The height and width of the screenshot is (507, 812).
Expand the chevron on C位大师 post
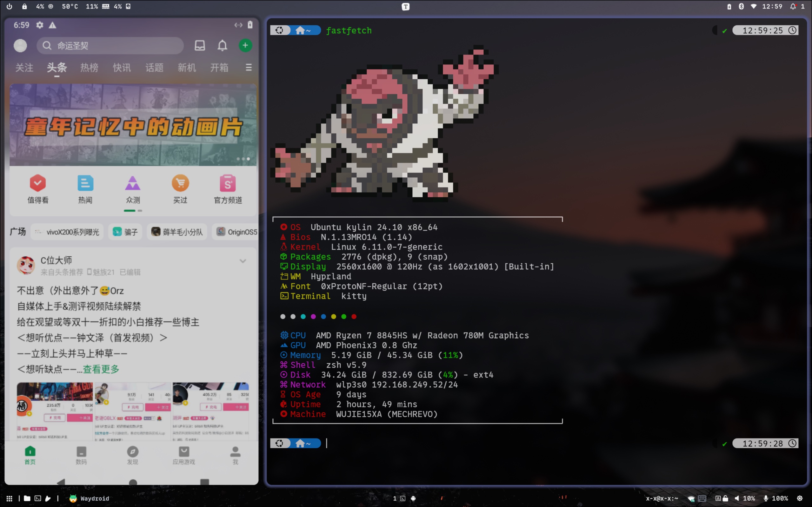click(243, 261)
